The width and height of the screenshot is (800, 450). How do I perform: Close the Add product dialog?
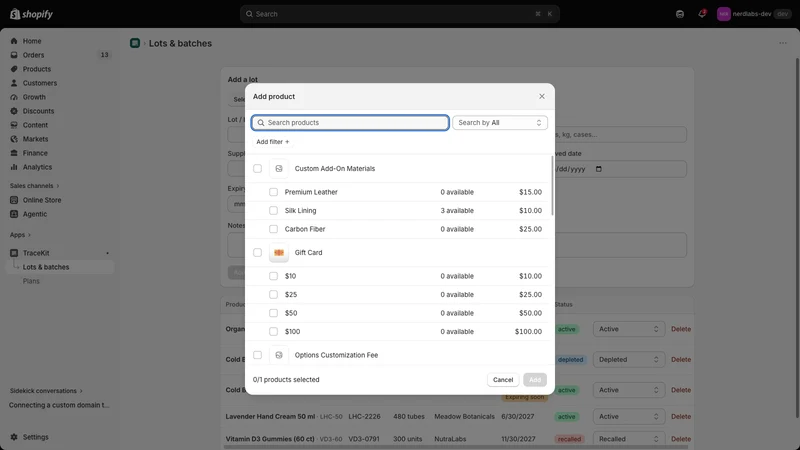pos(542,96)
